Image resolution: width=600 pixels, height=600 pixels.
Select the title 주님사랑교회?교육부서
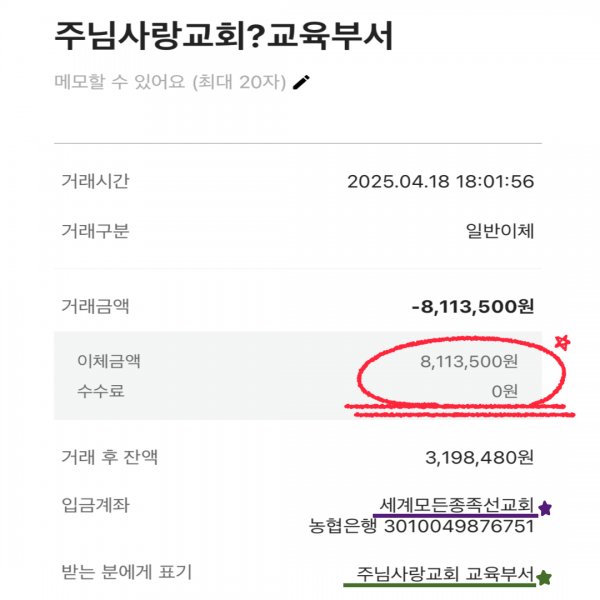pyautogui.click(x=224, y=36)
